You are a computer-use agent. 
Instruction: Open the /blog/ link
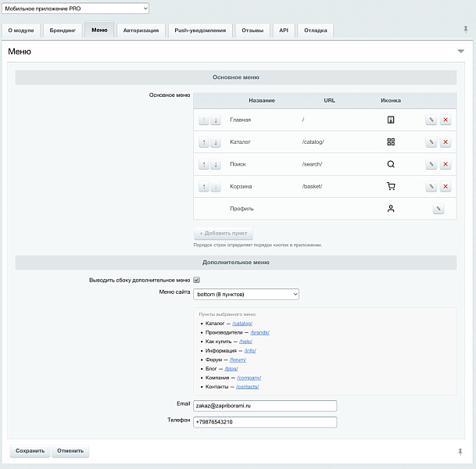click(x=231, y=369)
